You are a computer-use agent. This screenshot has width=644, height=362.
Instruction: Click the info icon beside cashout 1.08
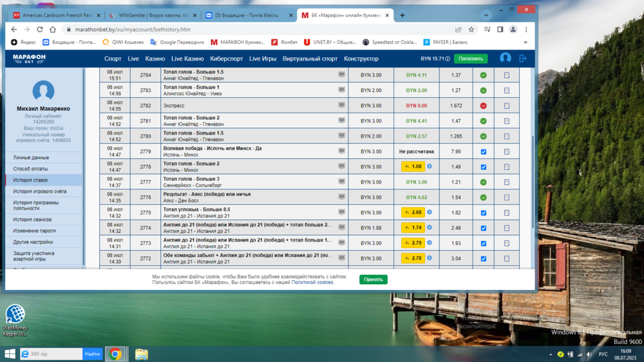[430, 166]
